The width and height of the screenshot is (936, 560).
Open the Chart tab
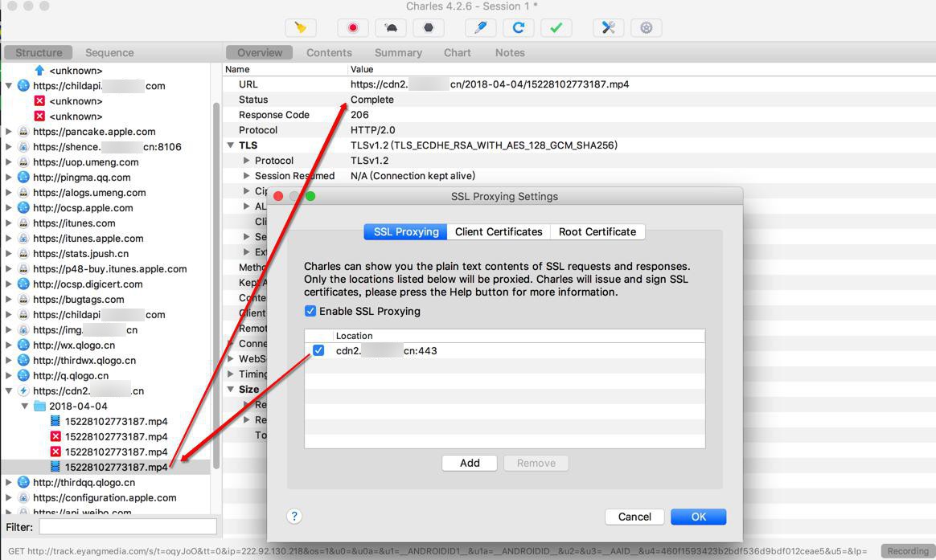[x=458, y=52]
